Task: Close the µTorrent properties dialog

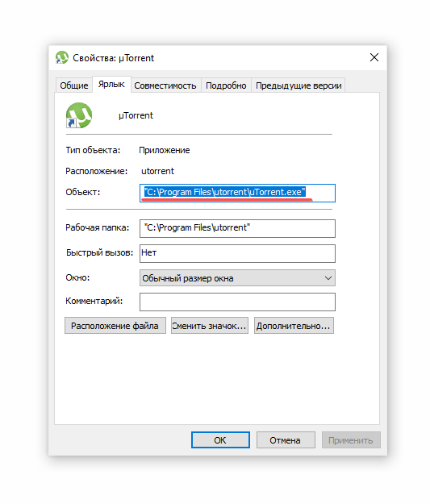Action: click(x=374, y=57)
